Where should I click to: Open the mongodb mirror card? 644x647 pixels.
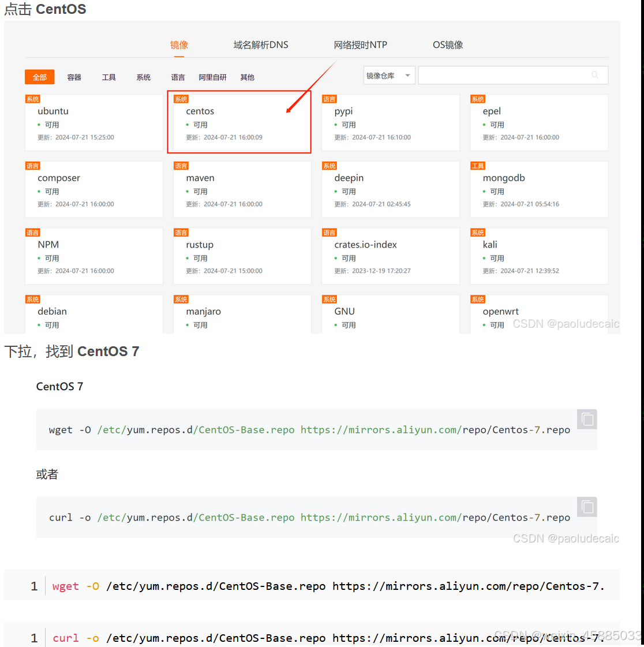pyautogui.click(x=539, y=189)
